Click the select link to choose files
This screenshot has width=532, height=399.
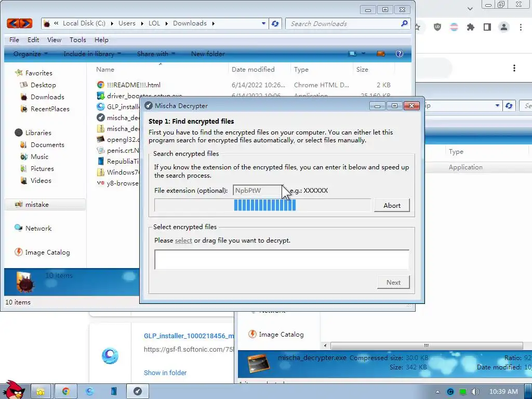[183, 240]
